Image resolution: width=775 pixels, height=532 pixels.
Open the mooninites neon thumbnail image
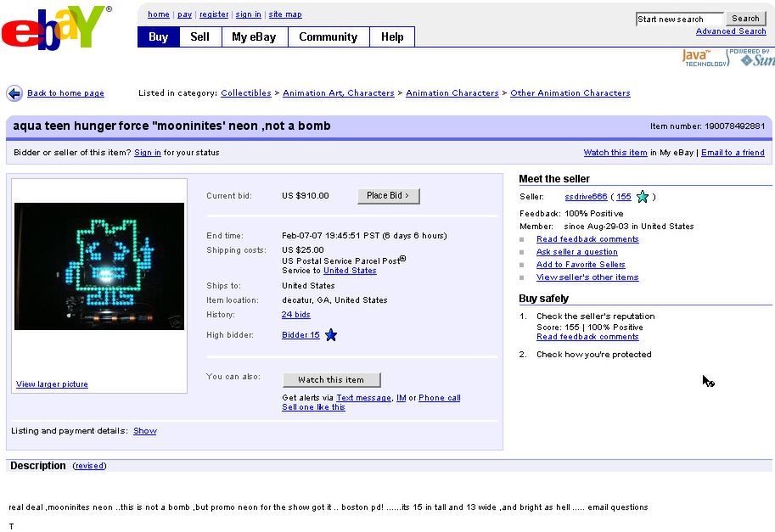(99, 266)
